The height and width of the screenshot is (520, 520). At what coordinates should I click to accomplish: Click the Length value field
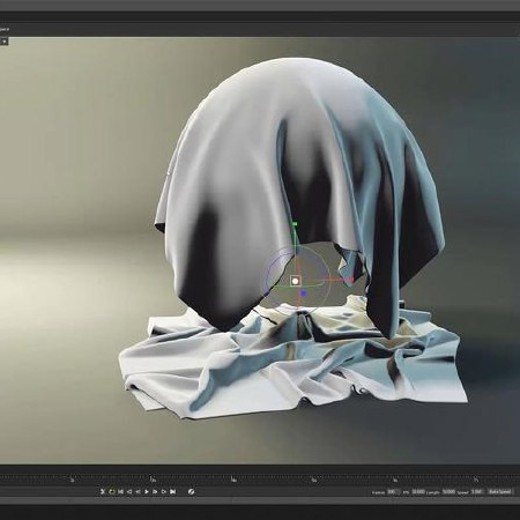click(448, 492)
